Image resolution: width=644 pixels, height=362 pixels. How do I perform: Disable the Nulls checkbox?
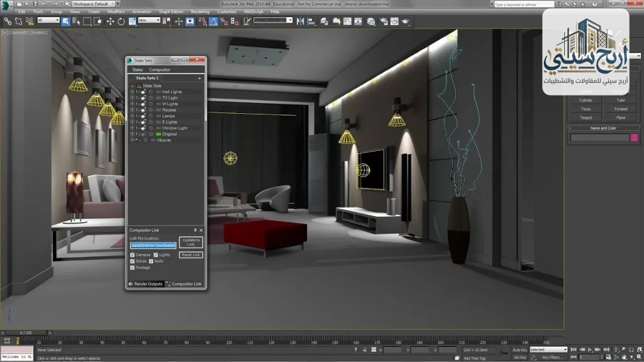click(151, 261)
